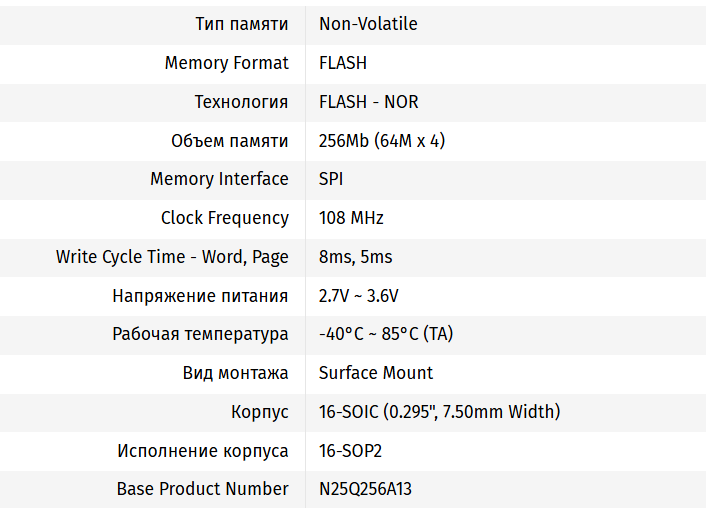Image resolution: width=706 pixels, height=508 pixels.
Task: Click the '8ms, 5ms' value
Action: click(x=355, y=257)
